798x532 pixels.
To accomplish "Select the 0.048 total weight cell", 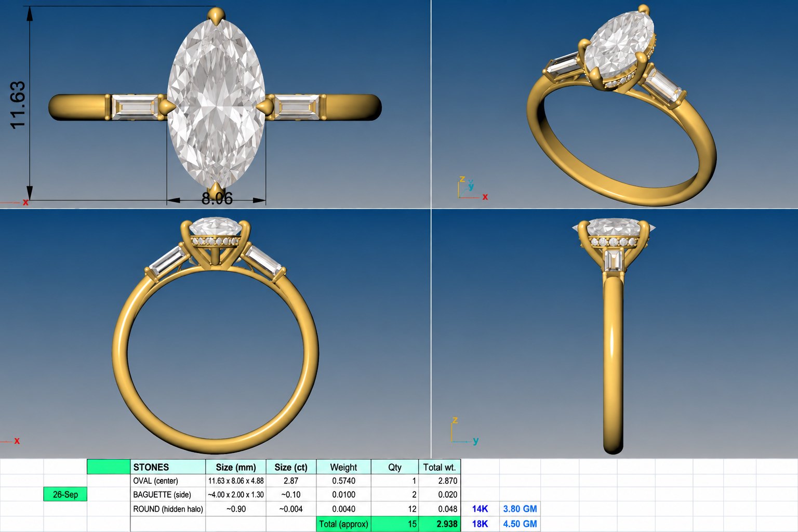I will click(x=440, y=509).
